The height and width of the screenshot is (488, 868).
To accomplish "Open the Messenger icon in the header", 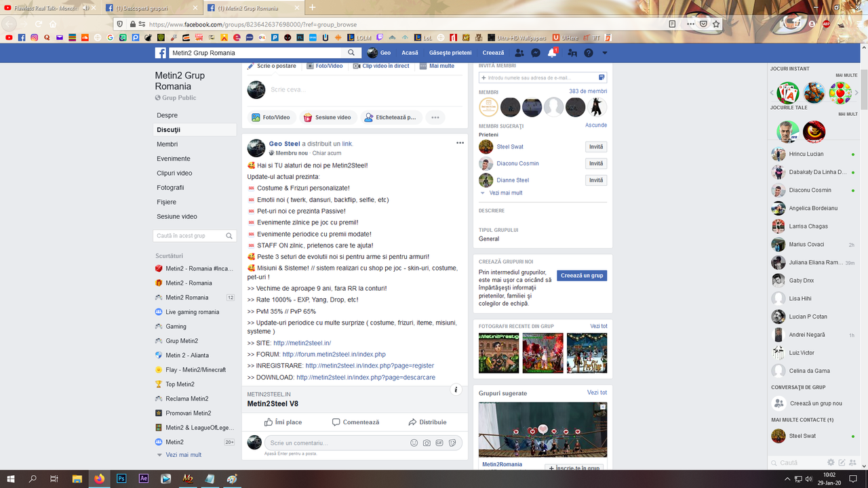I will pyautogui.click(x=536, y=53).
